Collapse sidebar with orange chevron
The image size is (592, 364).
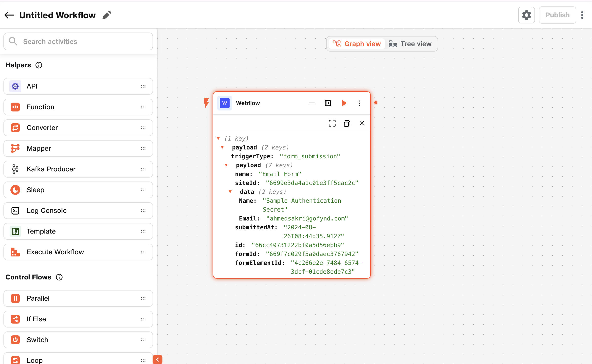tap(158, 359)
